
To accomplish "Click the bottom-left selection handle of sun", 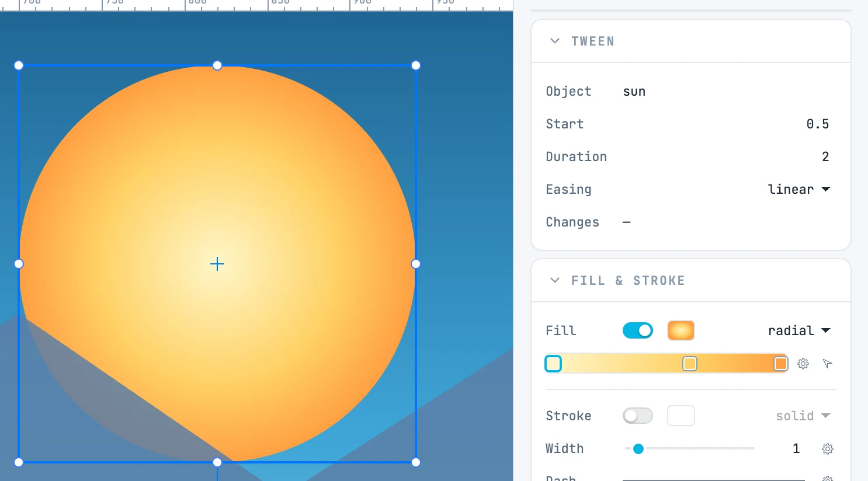I will (19, 462).
